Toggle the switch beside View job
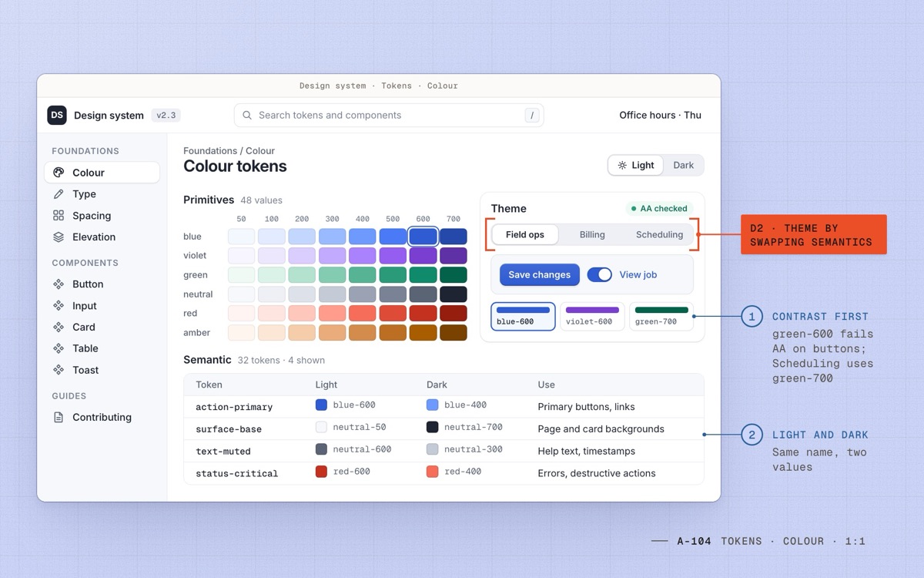 (x=600, y=274)
